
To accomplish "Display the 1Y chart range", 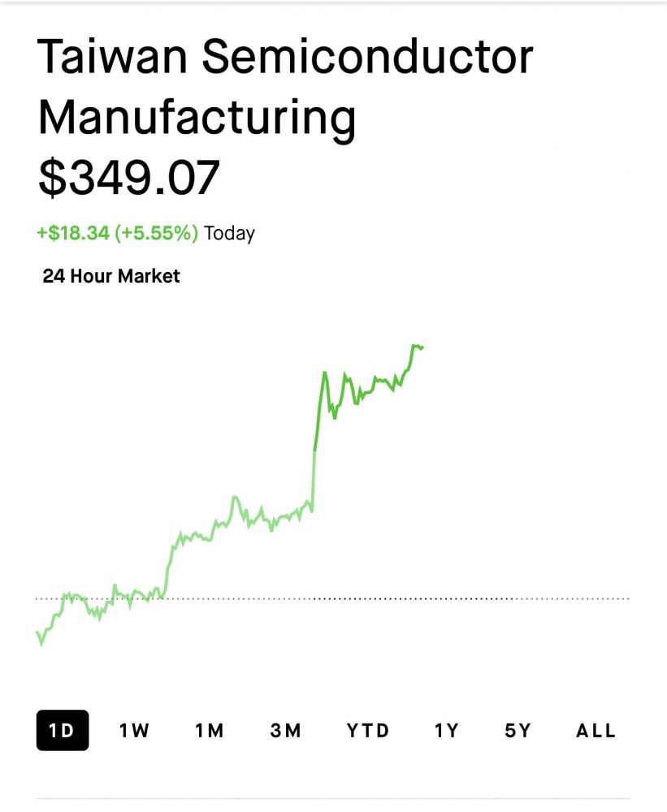I will 446,731.
